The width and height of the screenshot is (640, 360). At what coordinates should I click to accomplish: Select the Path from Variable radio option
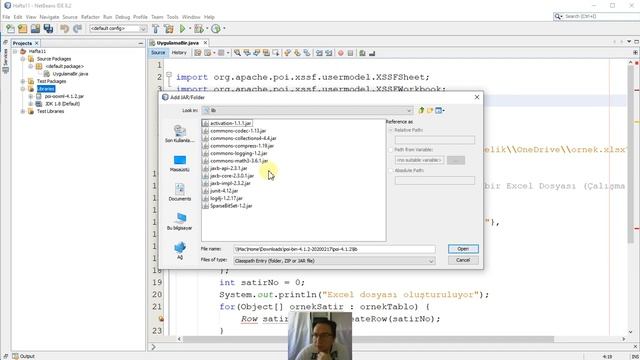coord(391,150)
